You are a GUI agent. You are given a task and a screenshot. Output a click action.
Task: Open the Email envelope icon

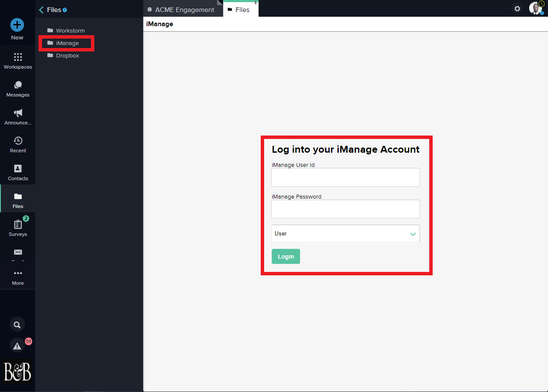coord(18,252)
